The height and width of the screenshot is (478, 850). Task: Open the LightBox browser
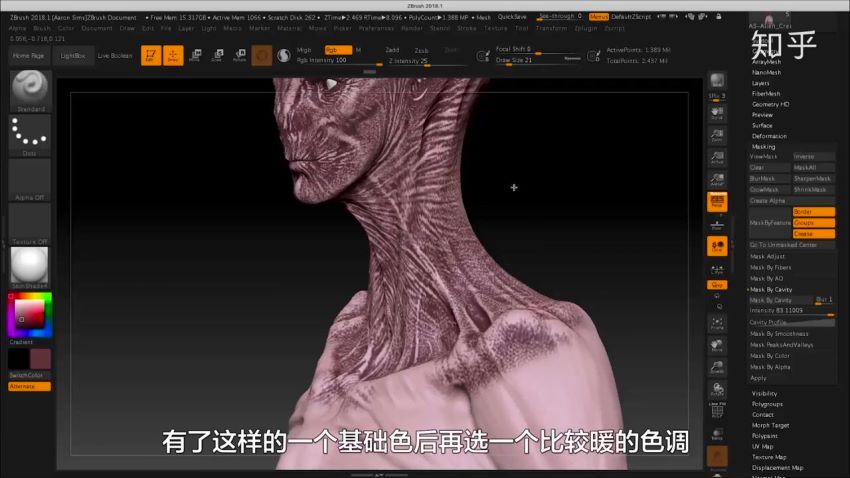[x=73, y=56]
